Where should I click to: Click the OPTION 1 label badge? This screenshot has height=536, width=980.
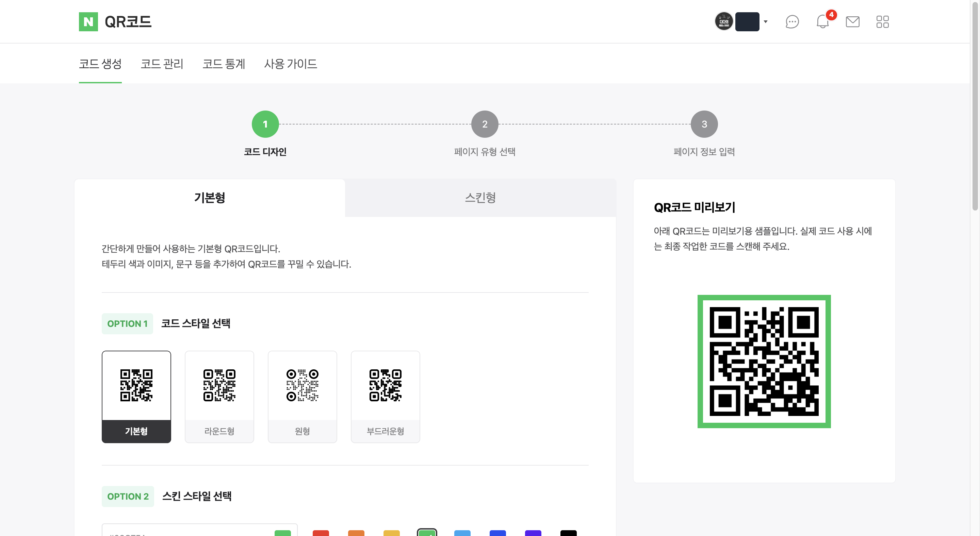coord(128,323)
